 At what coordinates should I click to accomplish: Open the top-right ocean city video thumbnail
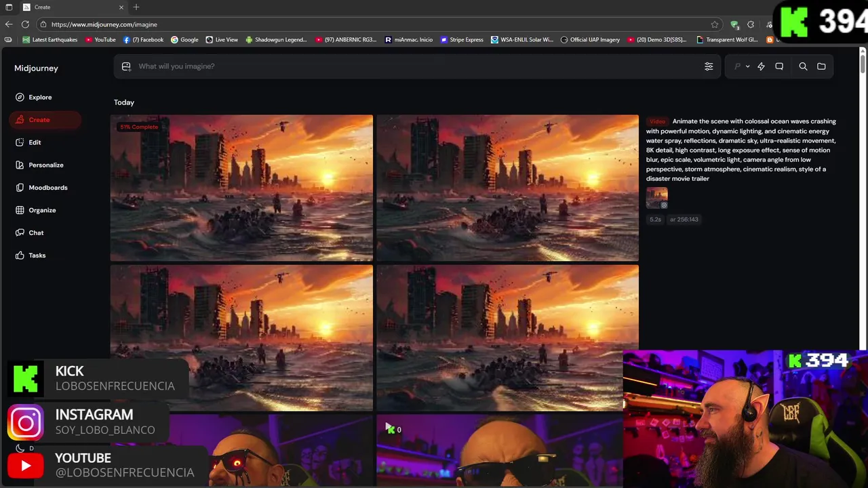507,188
